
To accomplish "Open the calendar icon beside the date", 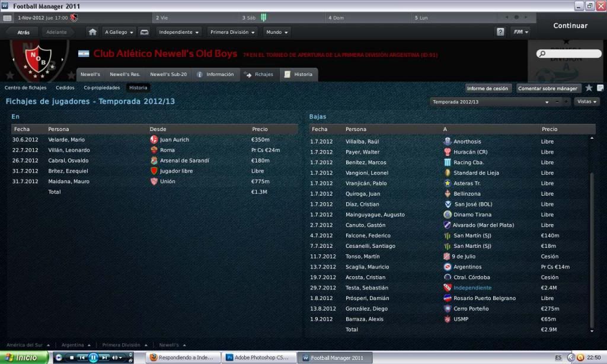I will [7, 18].
